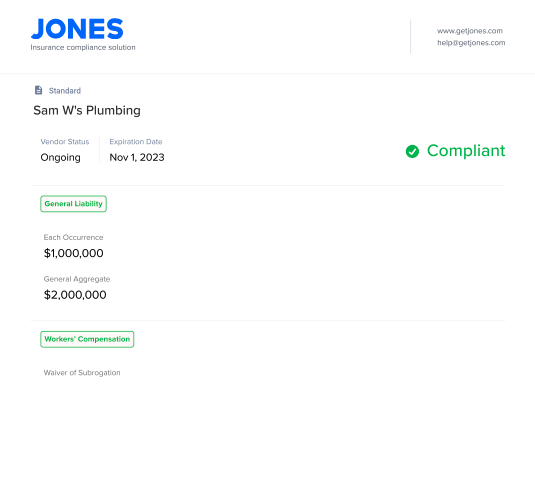Click the Compliant status text
The height and width of the screenshot is (485, 535).
pyautogui.click(x=466, y=151)
